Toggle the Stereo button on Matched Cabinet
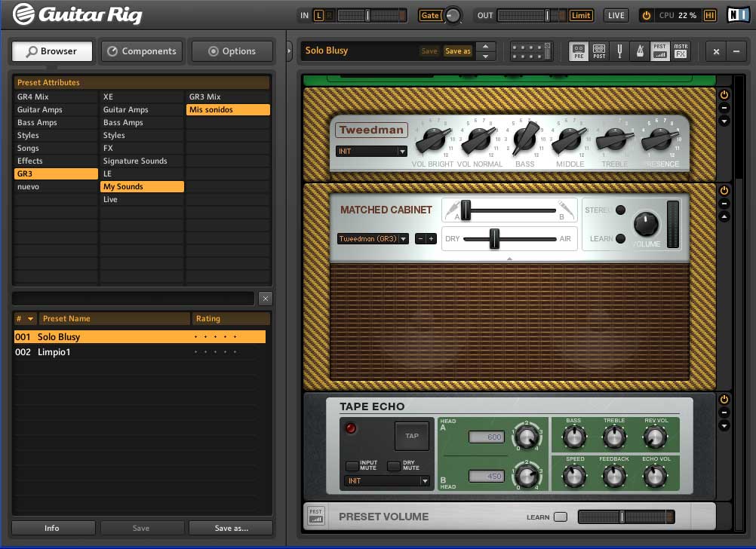Screen dimensions: 756x549 click(x=620, y=210)
